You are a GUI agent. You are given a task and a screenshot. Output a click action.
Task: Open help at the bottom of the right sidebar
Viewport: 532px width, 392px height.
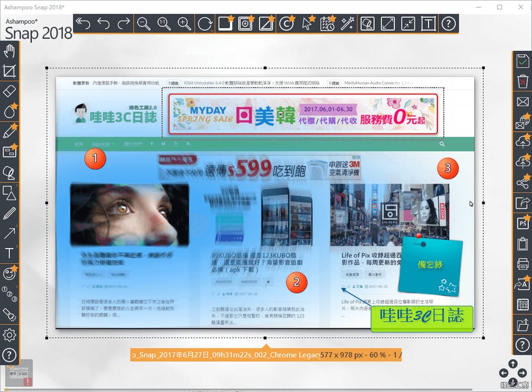pyautogui.click(x=523, y=345)
